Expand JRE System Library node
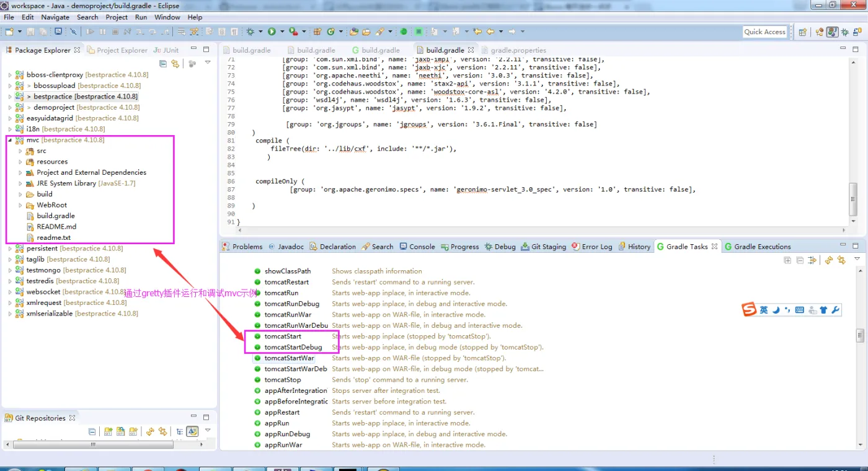Image resolution: width=868 pixels, height=471 pixels. pyautogui.click(x=20, y=183)
